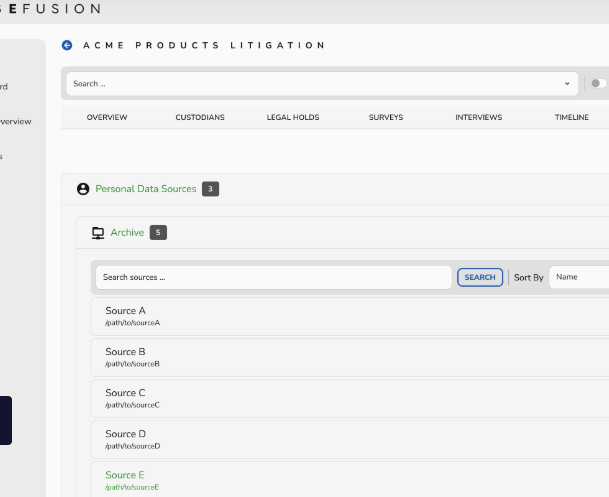Open the Source C entry
The width and height of the screenshot is (609, 497).
(126, 393)
